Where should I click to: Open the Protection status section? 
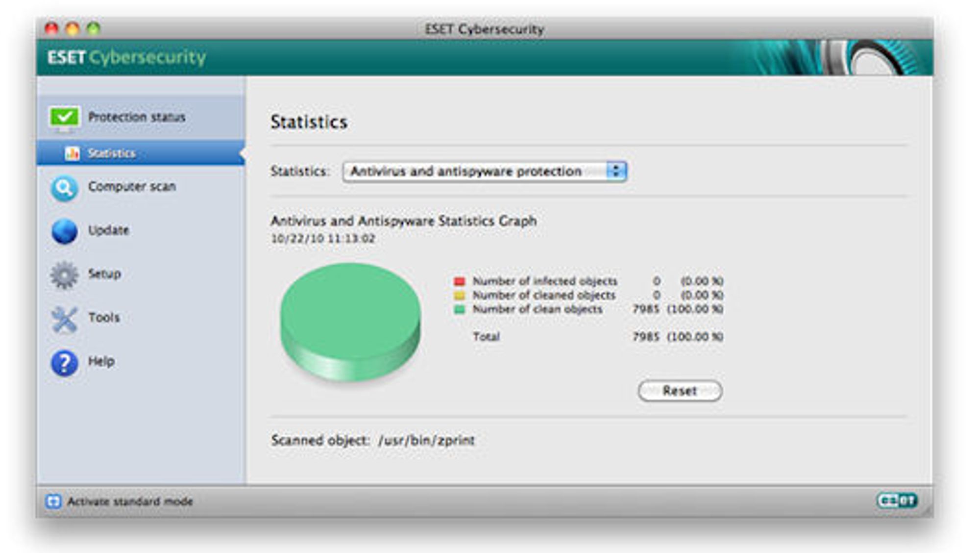pyautogui.click(x=141, y=117)
